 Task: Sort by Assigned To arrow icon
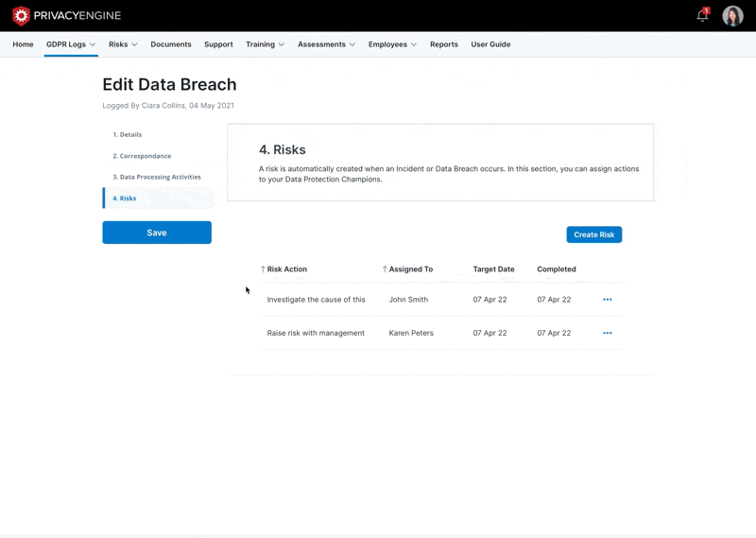click(x=385, y=269)
